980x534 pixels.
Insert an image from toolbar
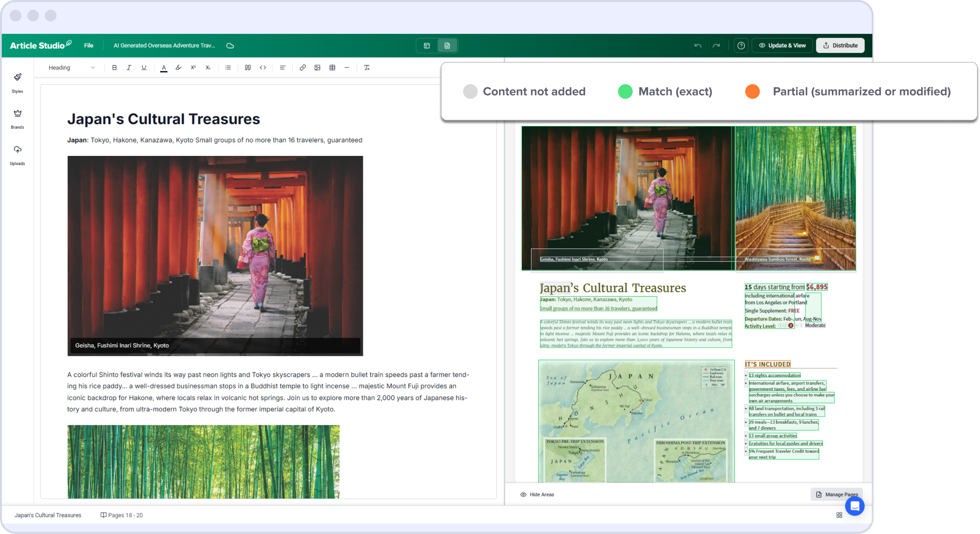click(317, 67)
